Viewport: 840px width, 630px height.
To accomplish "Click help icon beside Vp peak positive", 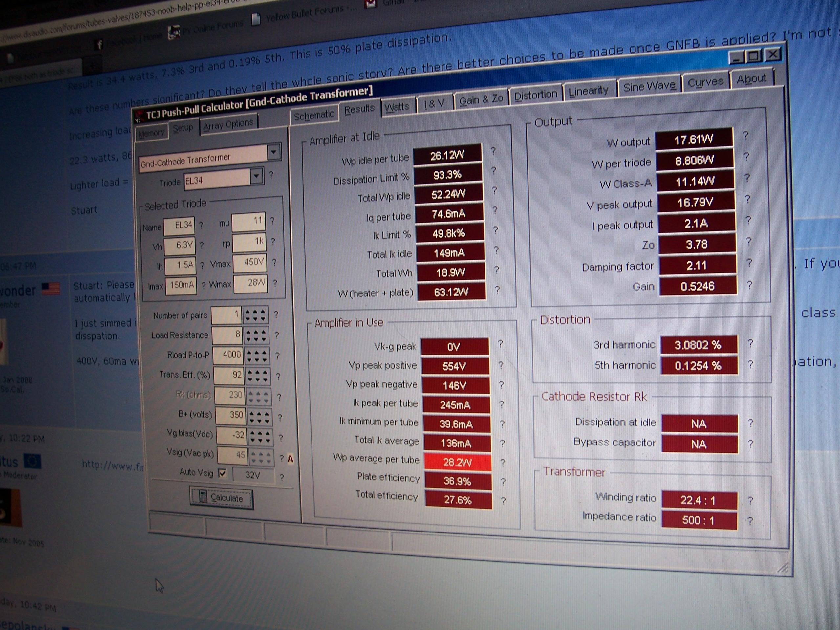I will pos(501,365).
